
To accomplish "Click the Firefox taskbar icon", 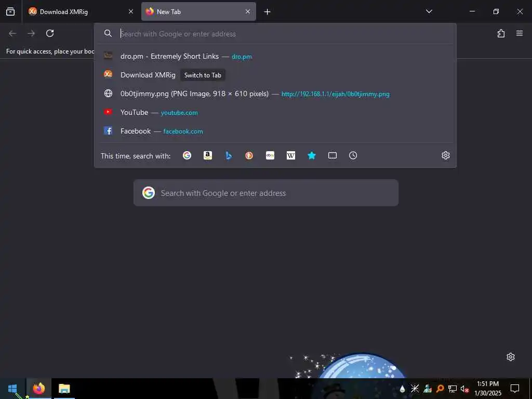I will tap(38, 389).
